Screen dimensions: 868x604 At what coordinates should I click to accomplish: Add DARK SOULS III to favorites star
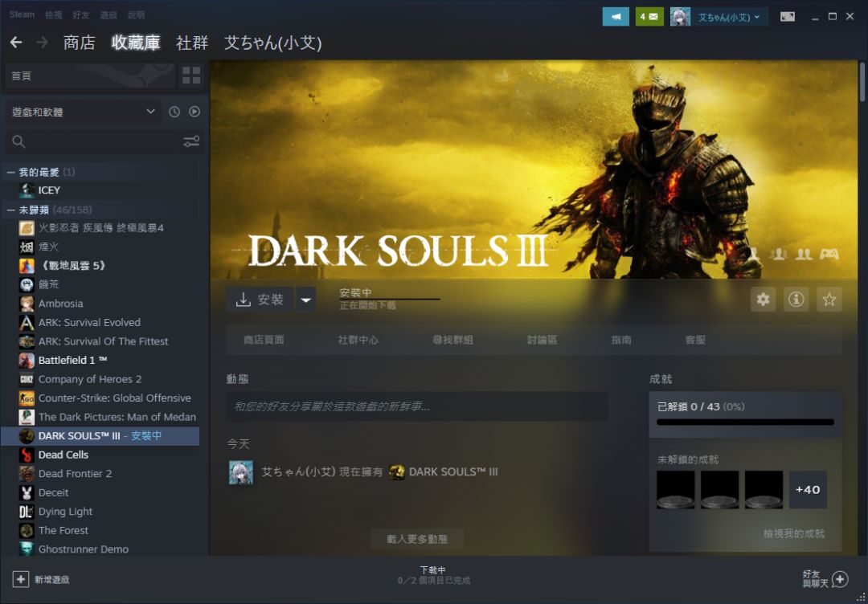point(829,300)
